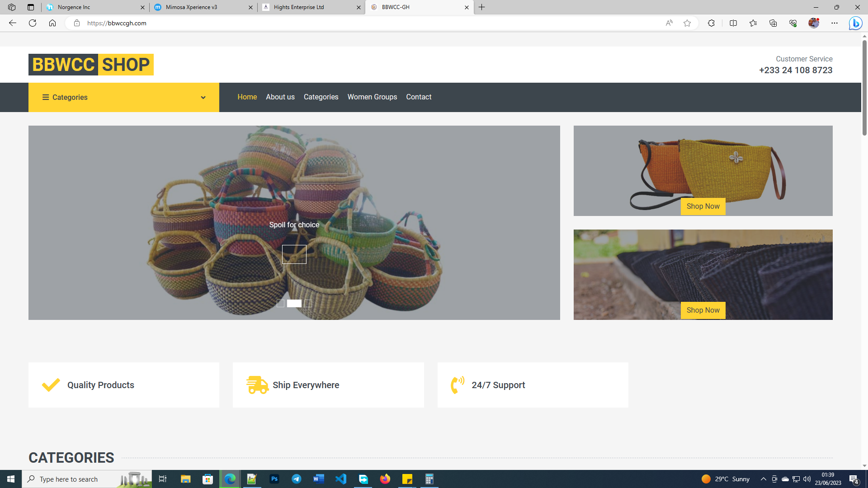Expand the yellow Categories dropdown

pyautogui.click(x=124, y=97)
